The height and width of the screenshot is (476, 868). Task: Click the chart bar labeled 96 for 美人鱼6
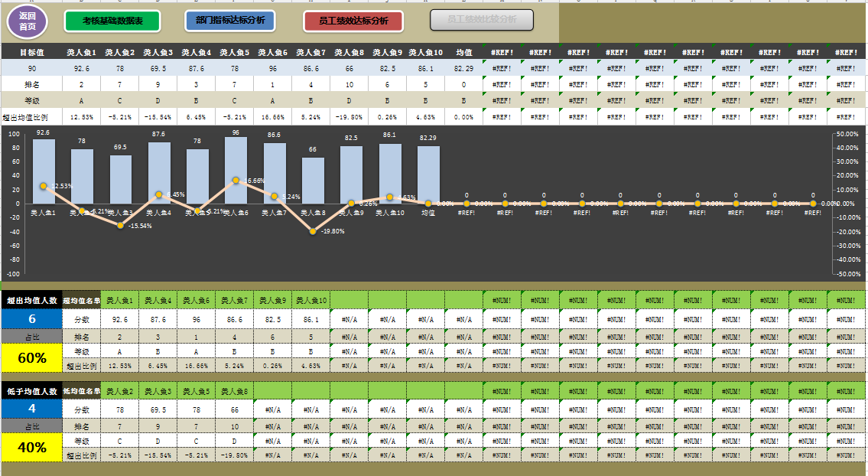point(236,170)
